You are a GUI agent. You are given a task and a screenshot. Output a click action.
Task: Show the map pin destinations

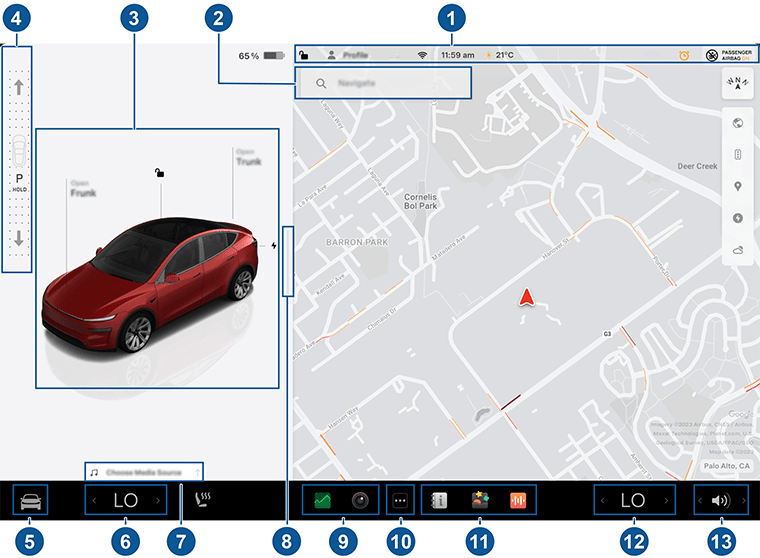pos(739,187)
